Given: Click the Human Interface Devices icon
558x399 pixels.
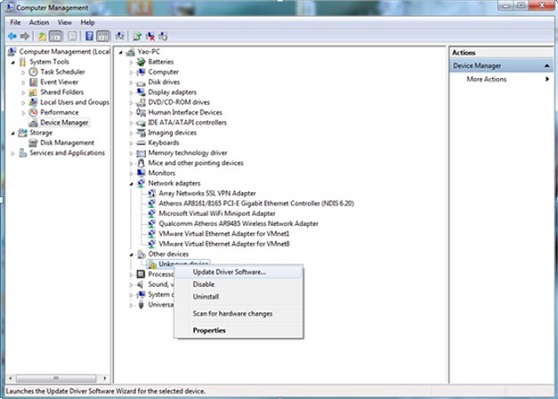Looking at the screenshot, I should pos(141,112).
